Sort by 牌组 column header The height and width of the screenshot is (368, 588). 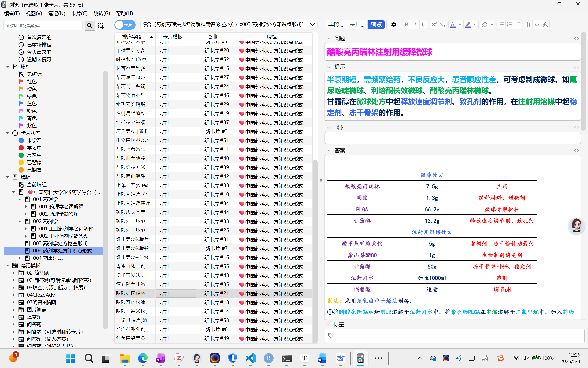pyautogui.click(x=274, y=37)
